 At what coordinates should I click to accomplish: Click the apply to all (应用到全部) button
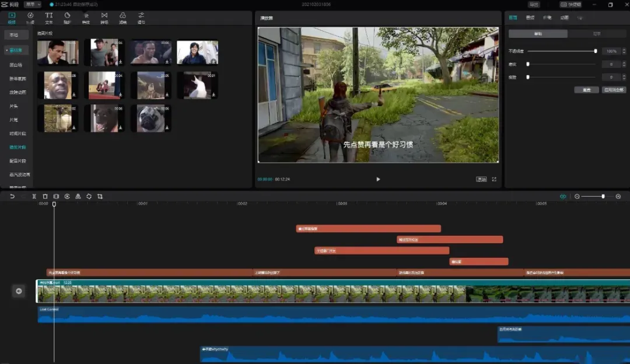tap(613, 90)
